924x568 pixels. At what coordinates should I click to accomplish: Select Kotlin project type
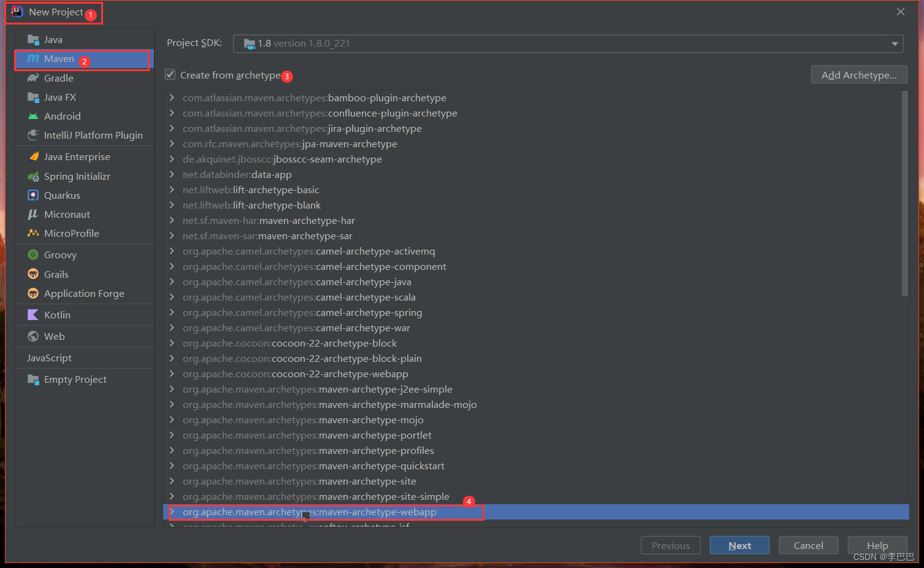click(x=85, y=315)
